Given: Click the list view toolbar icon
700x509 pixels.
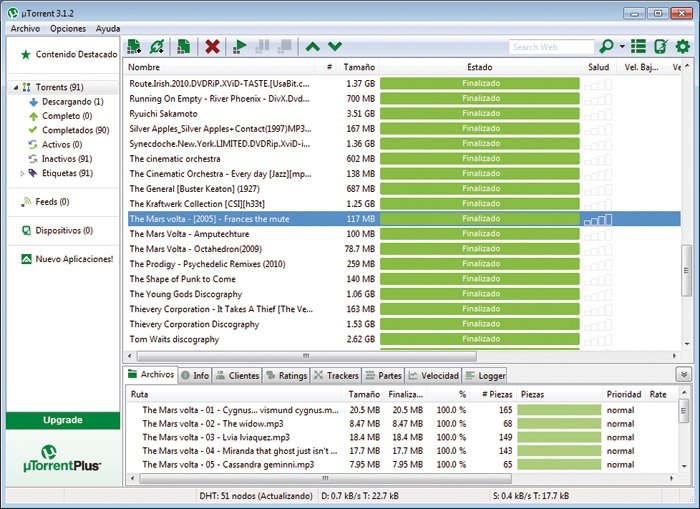Looking at the screenshot, I should (x=638, y=46).
